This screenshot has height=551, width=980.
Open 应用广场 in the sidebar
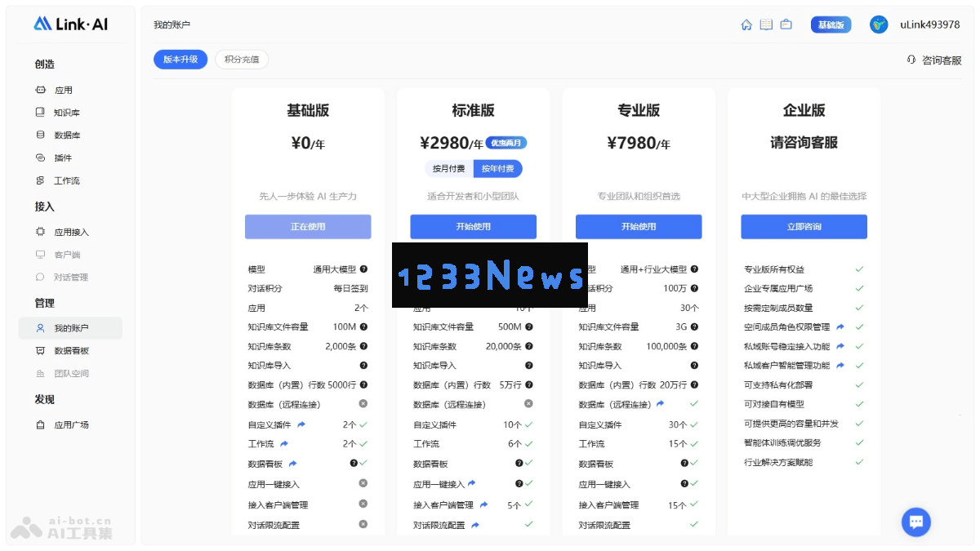click(x=69, y=424)
